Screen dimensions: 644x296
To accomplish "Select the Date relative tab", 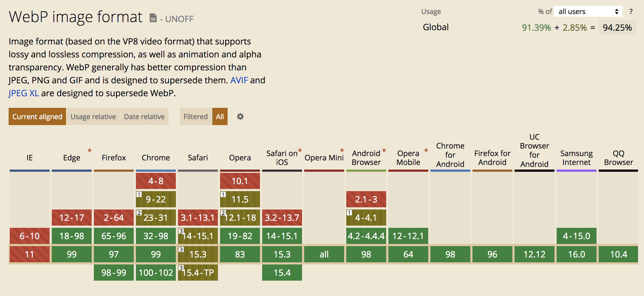I will (144, 116).
